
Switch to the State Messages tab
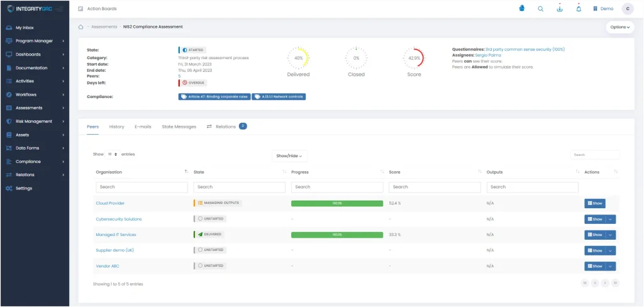179,126
